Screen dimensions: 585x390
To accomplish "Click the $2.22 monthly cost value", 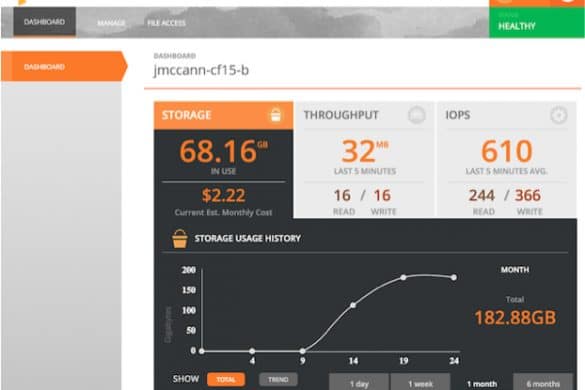I will pyautogui.click(x=223, y=195).
